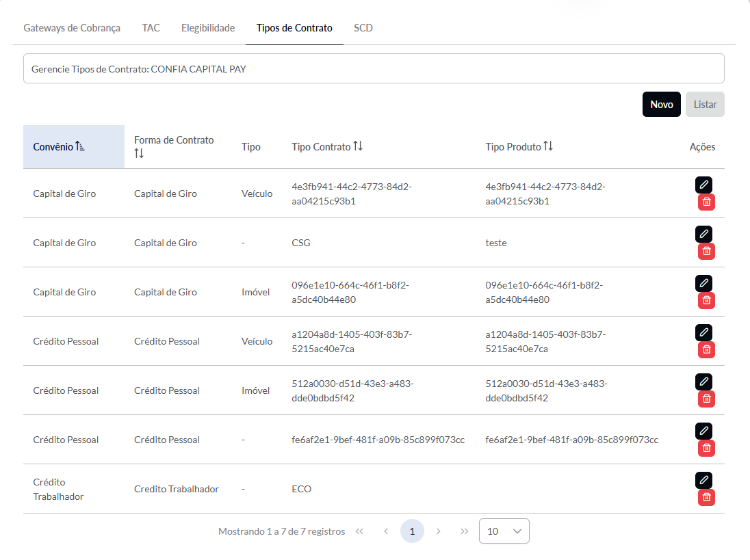750x560 pixels.
Task: Select page 1 in pagination
Action: pyautogui.click(x=413, y=531)
